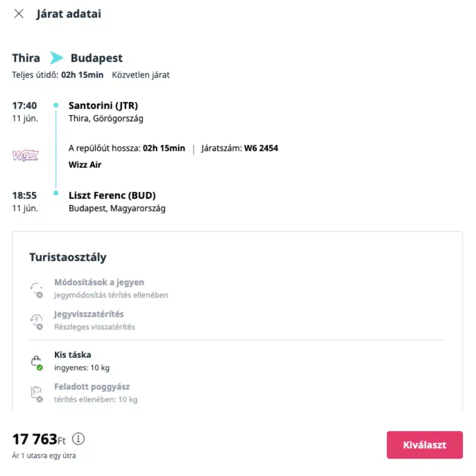
Task: Click the Kis táska label
Action: point(73,355)
